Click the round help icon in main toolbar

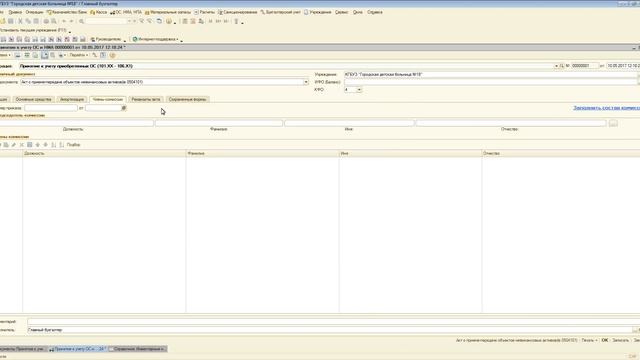169,21
